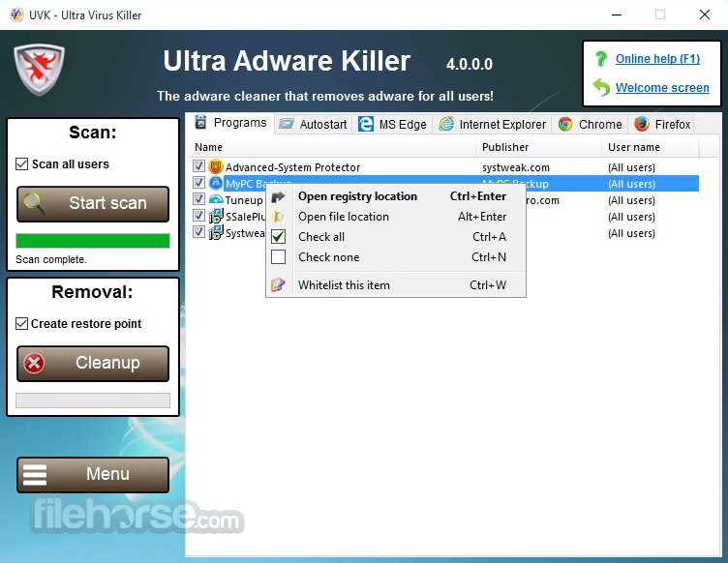
Task: Open the Menu button
Action: coord(93,475)
